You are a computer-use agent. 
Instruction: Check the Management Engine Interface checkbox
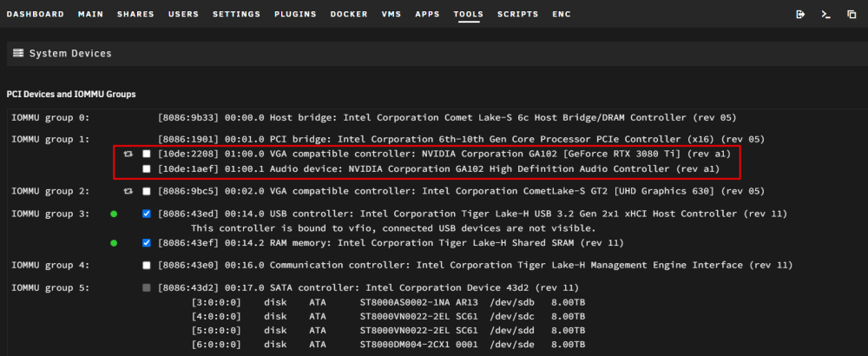pyautogui.click(x=146, y=265)
